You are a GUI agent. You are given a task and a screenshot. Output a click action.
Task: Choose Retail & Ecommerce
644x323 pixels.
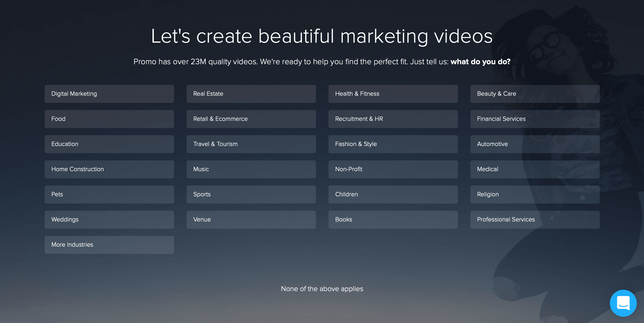click(251, 119)
